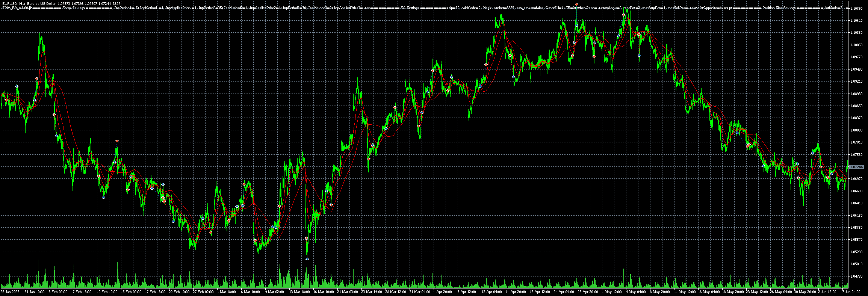Click the 18 May 20:00 time label
This screenshot has height=296, width=868.
tap(732, 292)
